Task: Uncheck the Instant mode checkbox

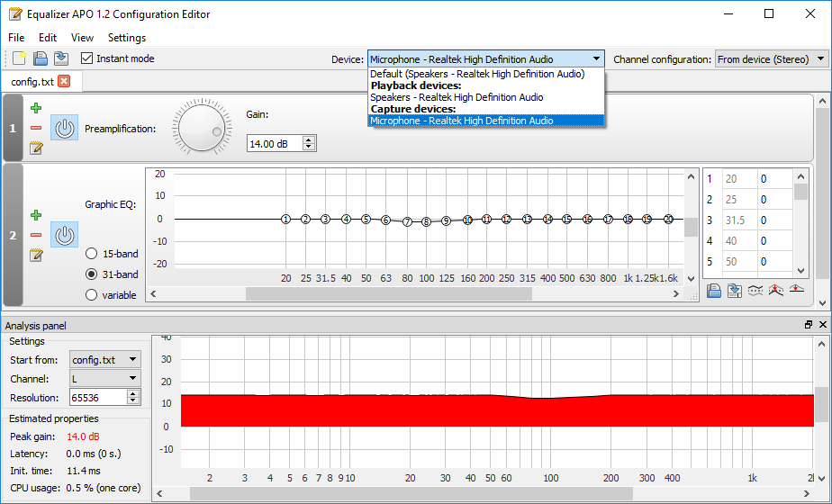Action: 87,58
